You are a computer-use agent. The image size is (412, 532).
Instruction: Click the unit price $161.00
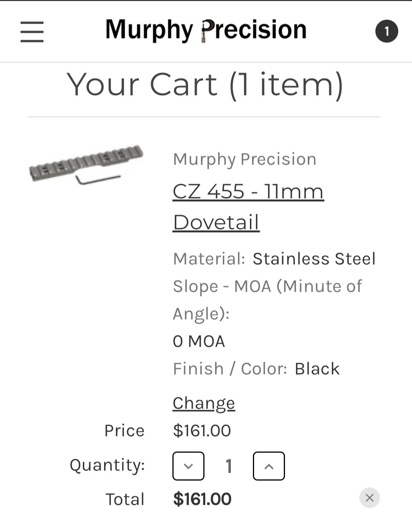coord(202,430)
